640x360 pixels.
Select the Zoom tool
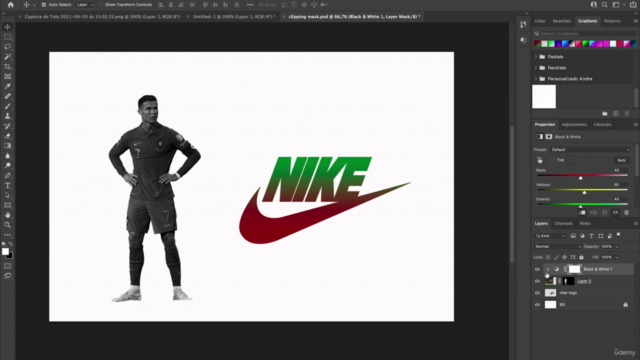(7, 225)
